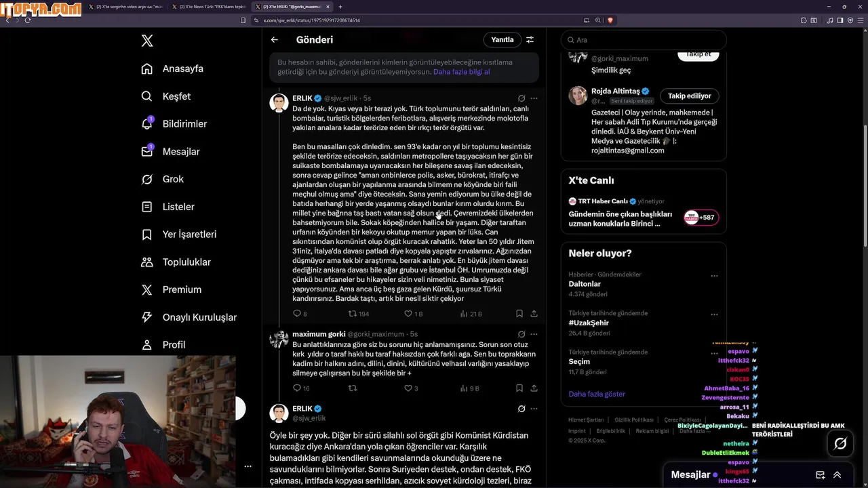Viewport: 868px width, 488px height.
Task: Open Grok icon on ERLIK's lower post
Action: (x=521, y=409)
